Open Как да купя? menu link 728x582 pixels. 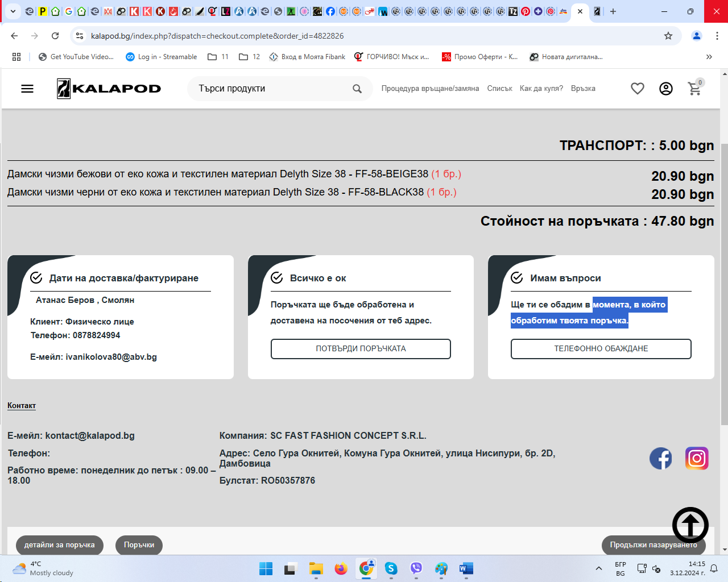tap(541, 89)
